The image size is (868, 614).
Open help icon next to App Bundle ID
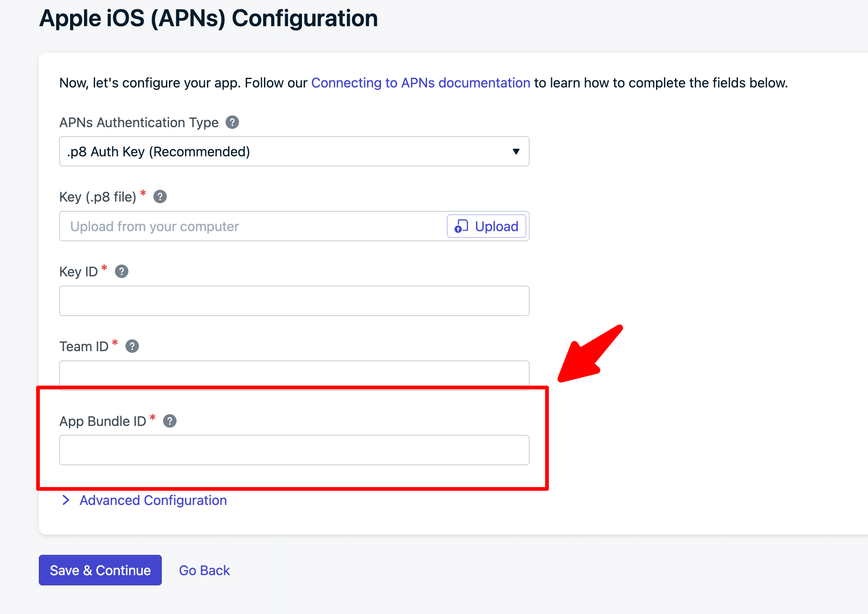click(x=170, y=421)
